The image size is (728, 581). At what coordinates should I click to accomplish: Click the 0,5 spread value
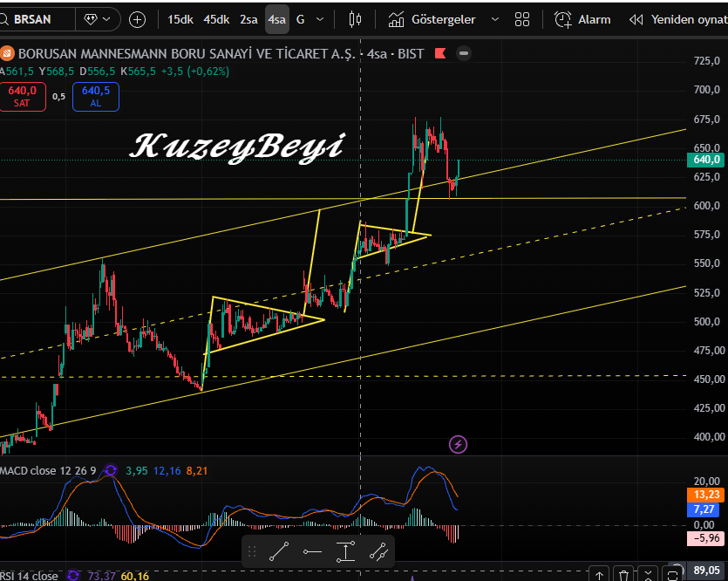coord(59,97)
